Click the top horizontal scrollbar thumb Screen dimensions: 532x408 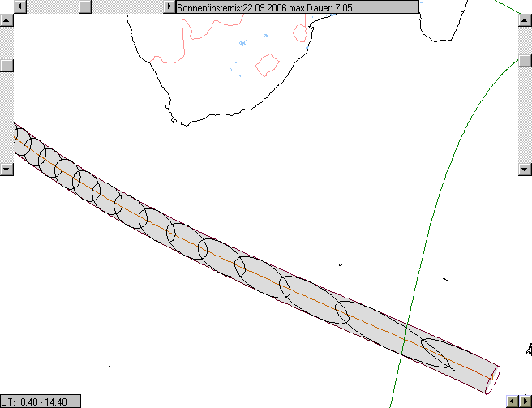(85, 6)
